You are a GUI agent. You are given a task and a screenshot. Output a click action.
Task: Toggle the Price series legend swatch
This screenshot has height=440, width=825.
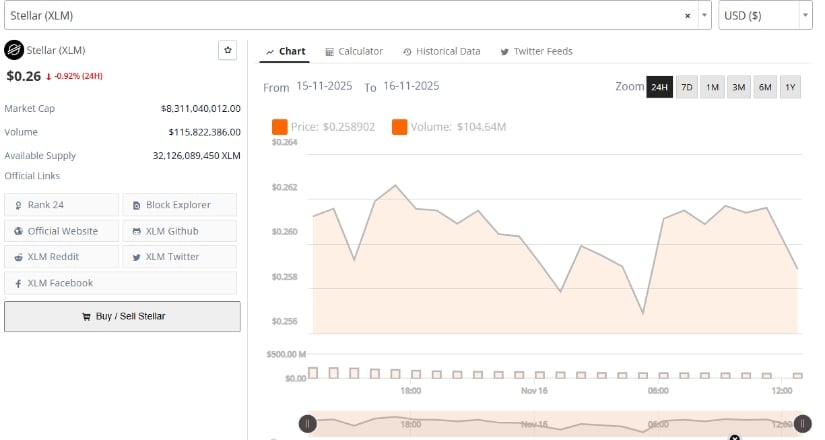[280, 127]
